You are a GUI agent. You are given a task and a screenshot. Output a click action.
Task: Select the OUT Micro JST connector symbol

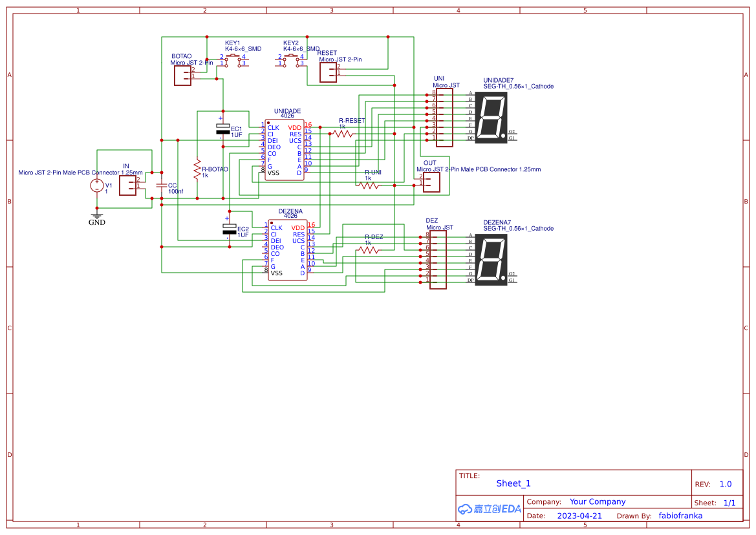click(431, 182)
